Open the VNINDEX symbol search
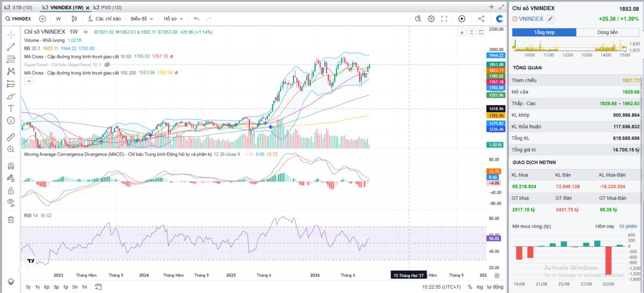This screenshot has height=293, width=644. 18,18
